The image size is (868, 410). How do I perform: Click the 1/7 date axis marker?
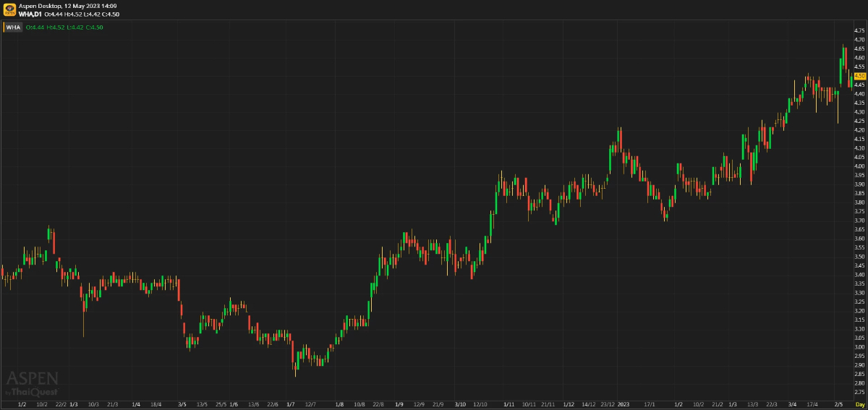[x=291, y=403]
